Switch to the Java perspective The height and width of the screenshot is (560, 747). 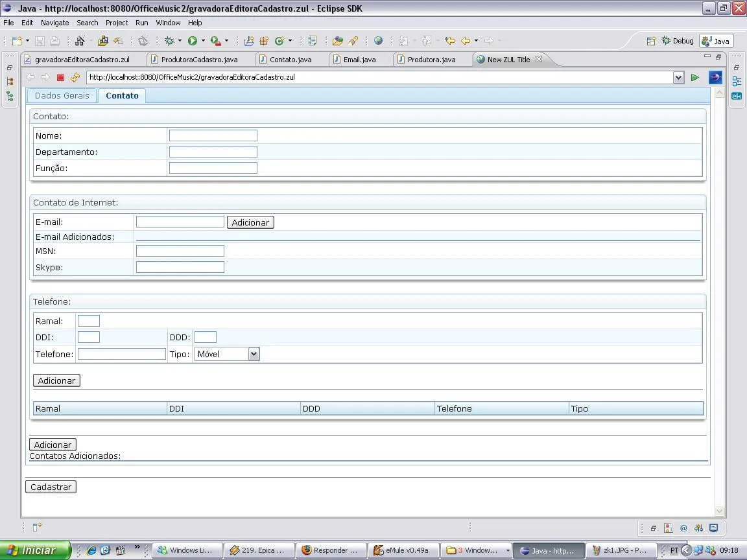click(717, 41)
